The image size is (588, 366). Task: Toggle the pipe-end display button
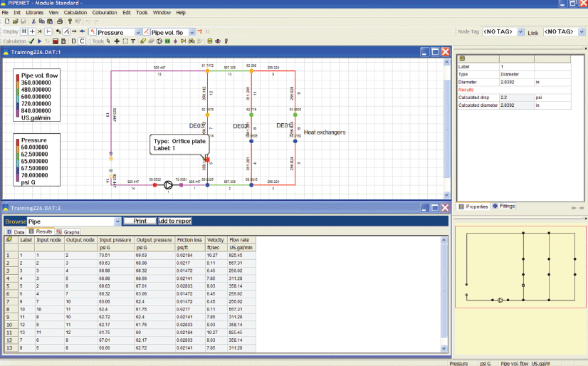[x=48, y=31]
